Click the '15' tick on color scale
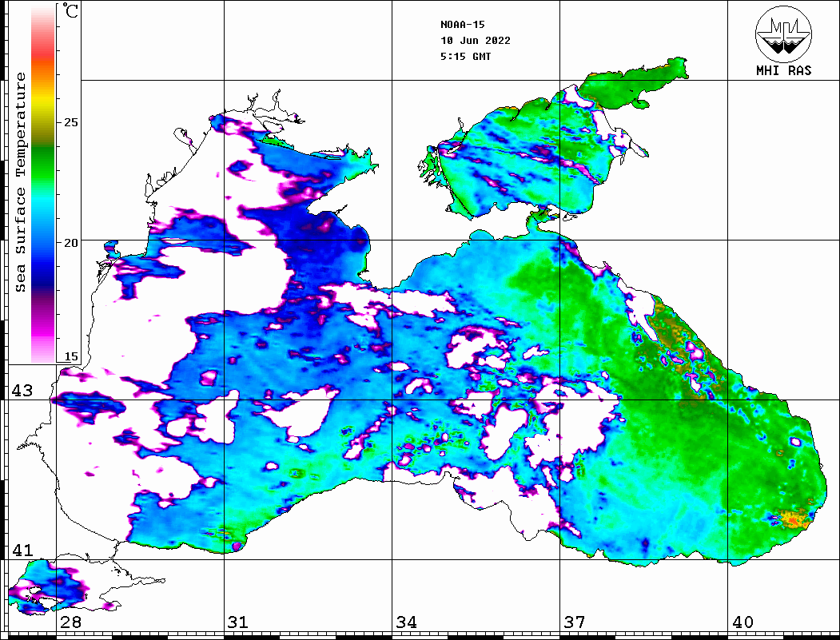The height and width of the screenshot is (640, 840). (x=70, y=356)
